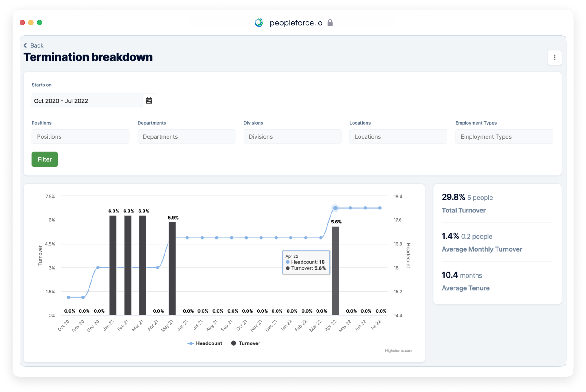Open the calendar date picker icon

[x=149, y=101]
